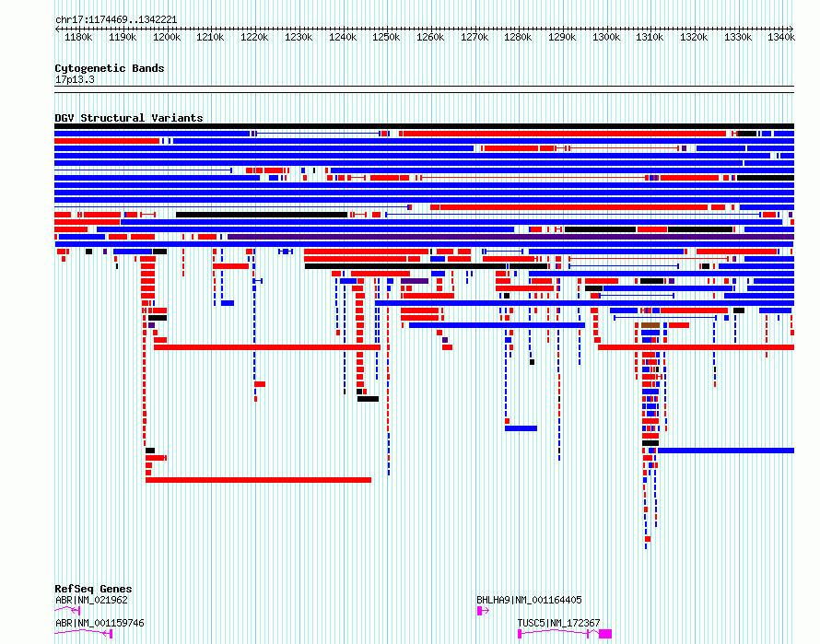820x644 pixels.
Task: Select the lowest long red variant bar
Action: pyautogui.click(x=258, y=480)
